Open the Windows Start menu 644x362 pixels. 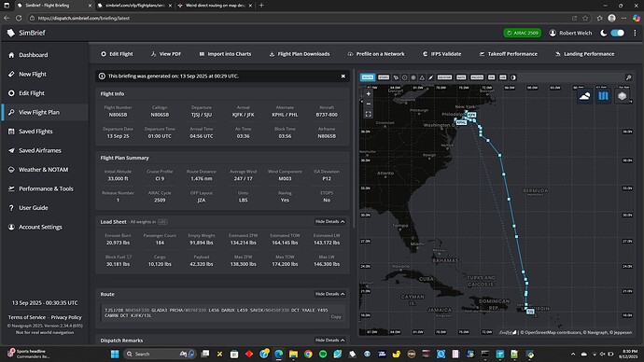coord(115,354)
